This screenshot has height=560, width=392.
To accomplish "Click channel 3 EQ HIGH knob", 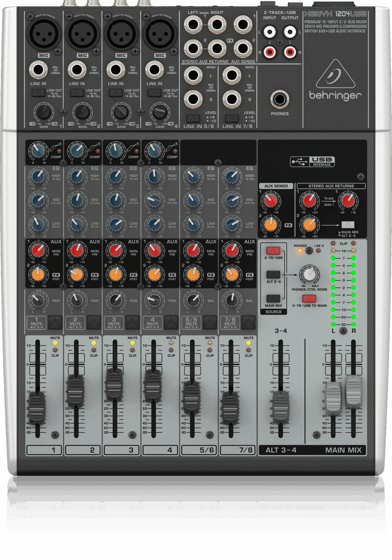I will pos(116,176).
